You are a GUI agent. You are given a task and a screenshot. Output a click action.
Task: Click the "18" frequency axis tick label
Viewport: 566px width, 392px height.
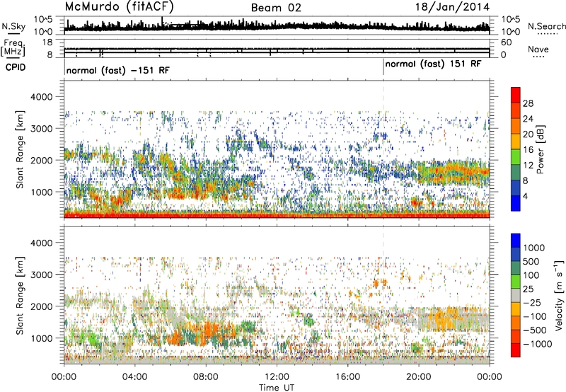point(47,42)
